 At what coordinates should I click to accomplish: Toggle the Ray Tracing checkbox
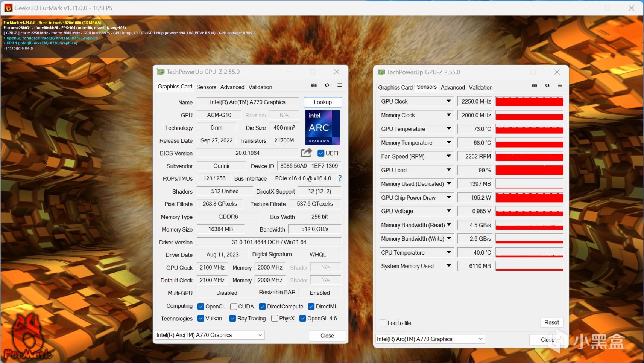(232, 318)
